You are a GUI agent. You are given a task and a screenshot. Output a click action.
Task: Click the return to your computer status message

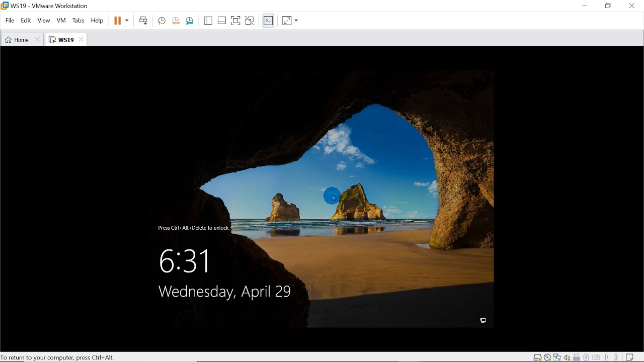57,357
